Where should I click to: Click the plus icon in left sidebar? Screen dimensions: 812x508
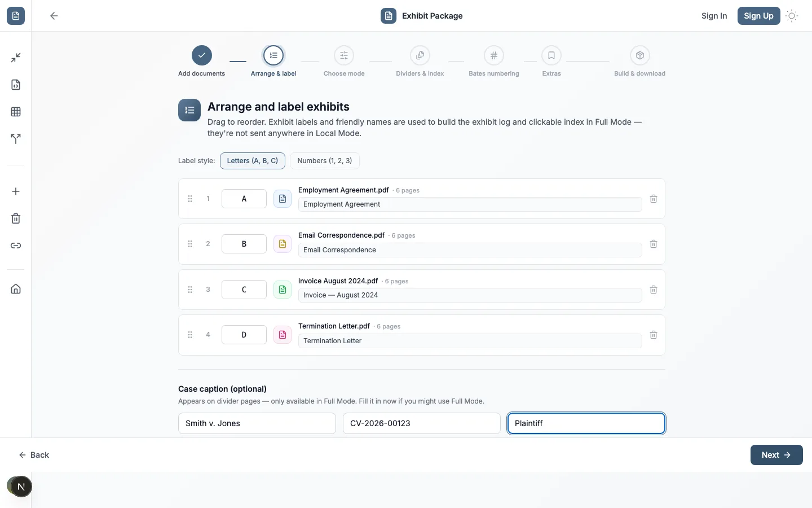pos(16,191)
